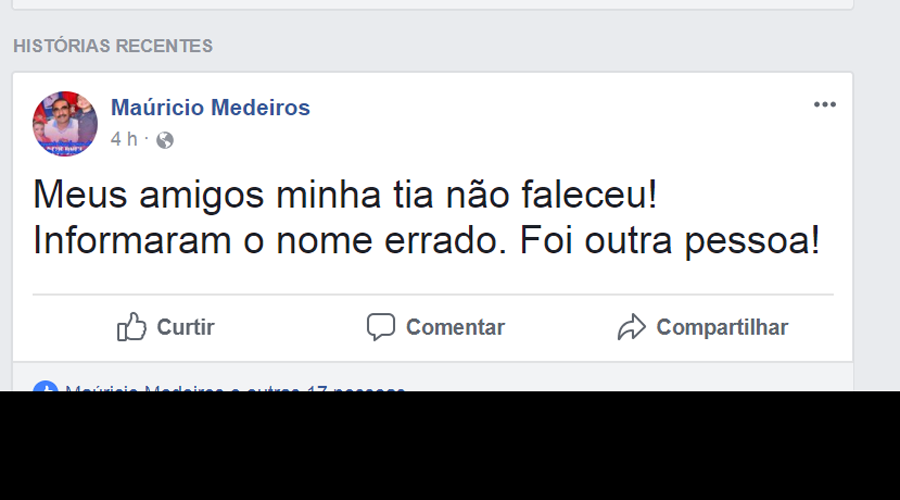Image resolution: width=900 pixels, height=500 pixels.
Task: Click the "4 h" post timestamp
Action: pos(124,140)
